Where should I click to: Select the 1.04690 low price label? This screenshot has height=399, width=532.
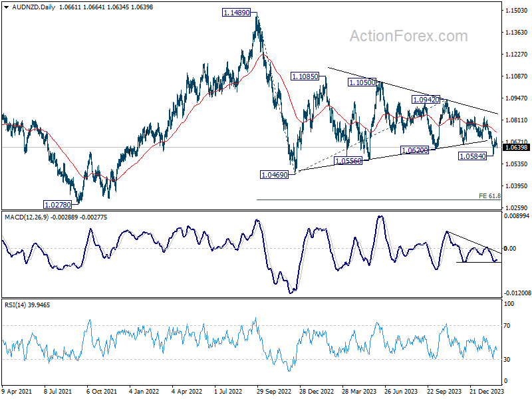tap(274, 175)
